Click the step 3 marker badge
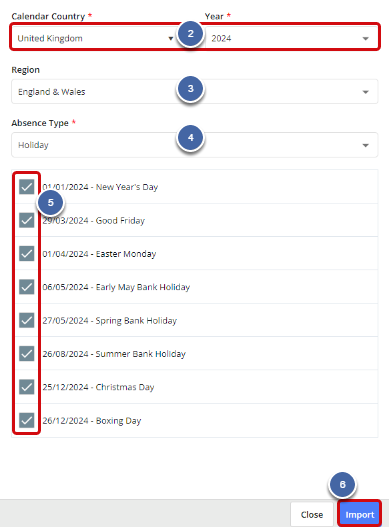This screenshot has height=527, width=389. pos(191,89)
